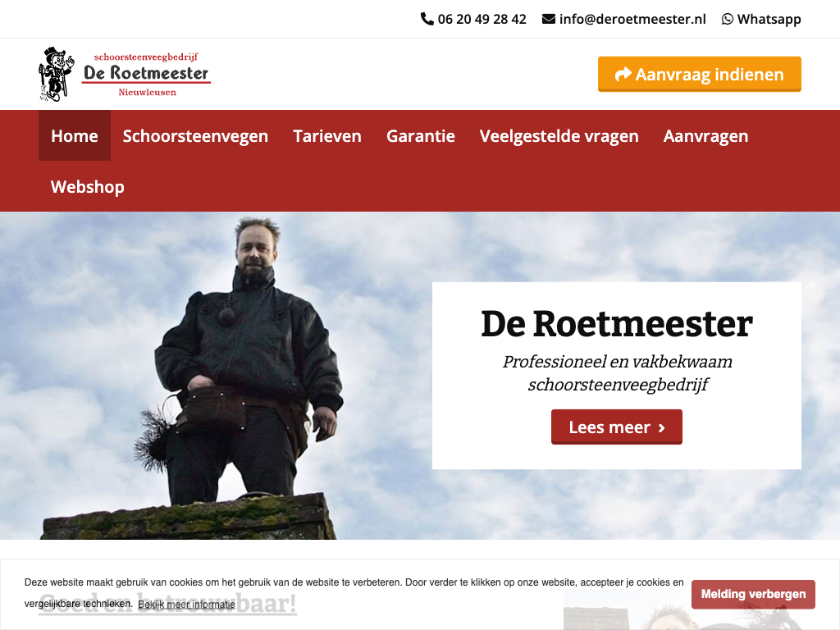
Task: Open the Home menu item
Action: click(x=75, y=135)
